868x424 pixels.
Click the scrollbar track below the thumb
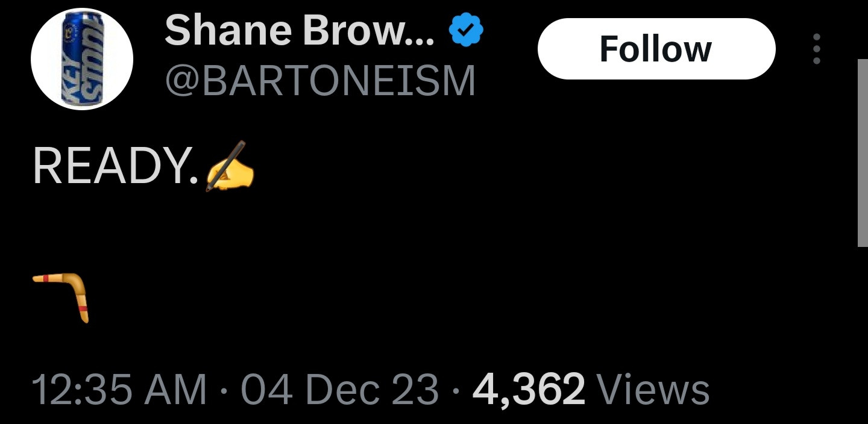[863, 335]
